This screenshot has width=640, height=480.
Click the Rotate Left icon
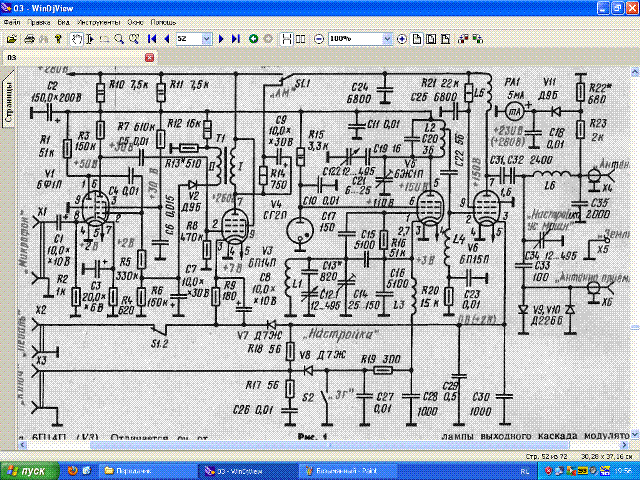click(x=463, y=39)
